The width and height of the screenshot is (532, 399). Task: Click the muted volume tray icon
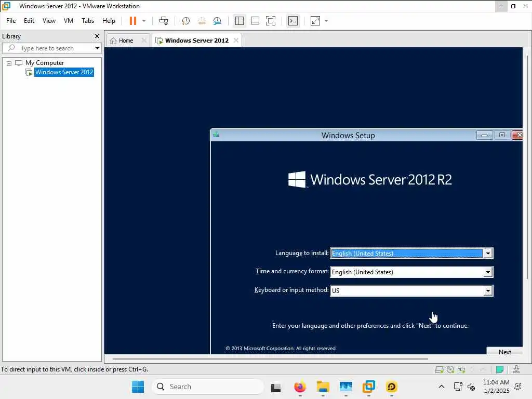pos(471,387)
